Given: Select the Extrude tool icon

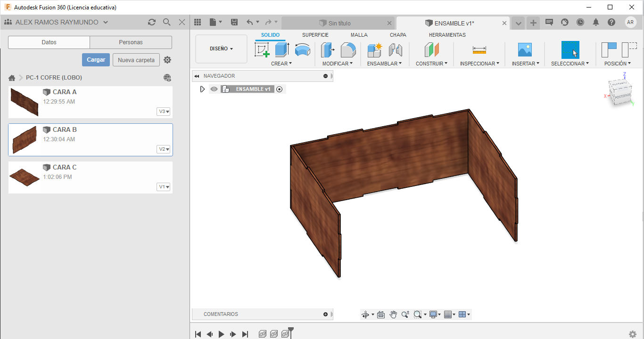Looking at the screenshot, I should 282,49.
